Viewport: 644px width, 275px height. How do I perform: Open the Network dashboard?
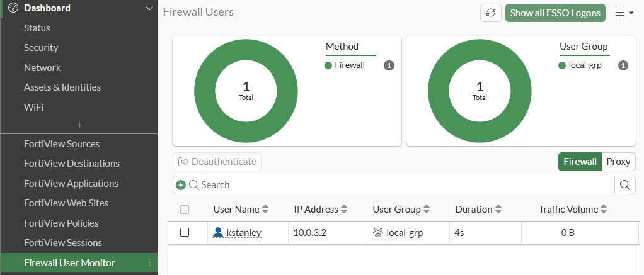[x=42, y=67]
